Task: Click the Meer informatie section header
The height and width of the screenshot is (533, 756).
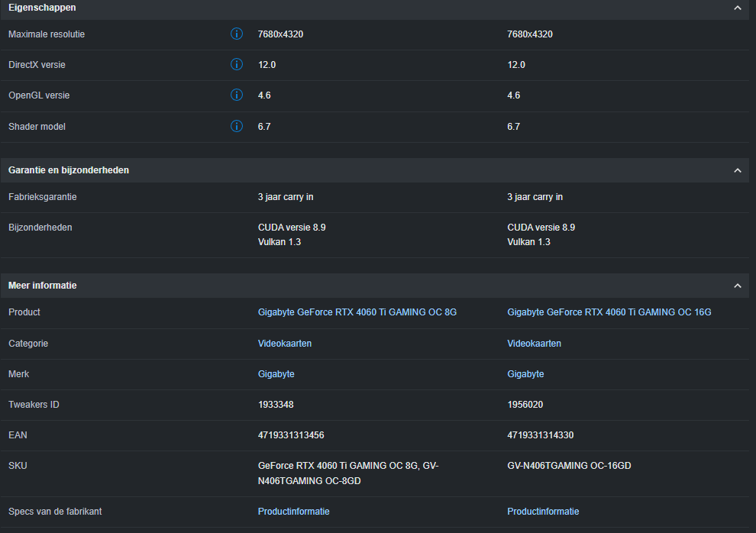Action: [x=375, y=286]
